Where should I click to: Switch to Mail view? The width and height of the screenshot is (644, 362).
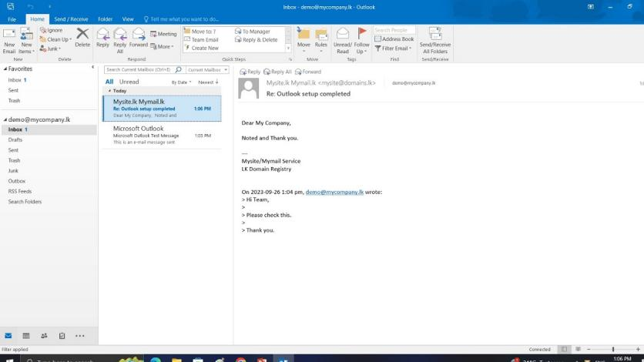click(8, 336)
